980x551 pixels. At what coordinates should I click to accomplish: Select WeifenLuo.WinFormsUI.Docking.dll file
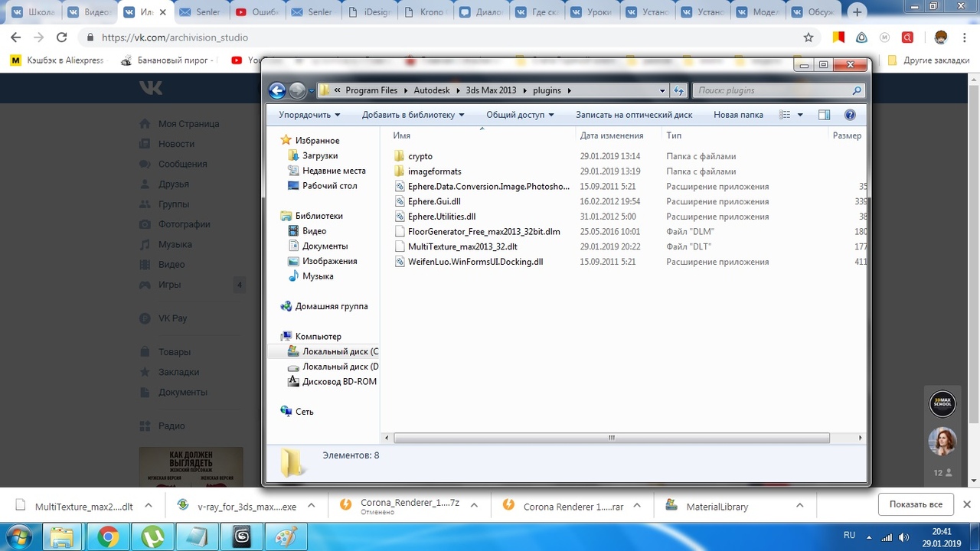(475, 262)
